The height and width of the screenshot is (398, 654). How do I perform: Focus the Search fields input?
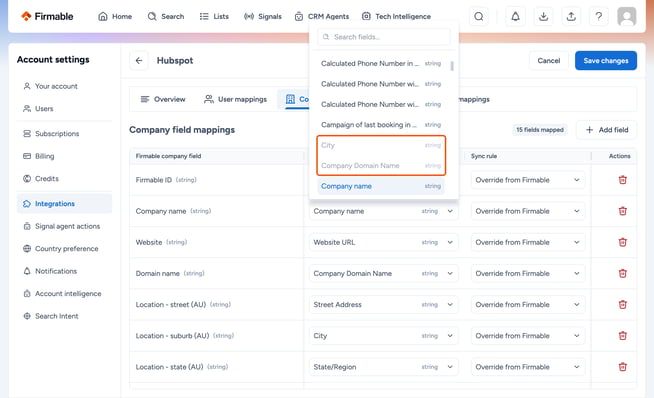(384, 37)
